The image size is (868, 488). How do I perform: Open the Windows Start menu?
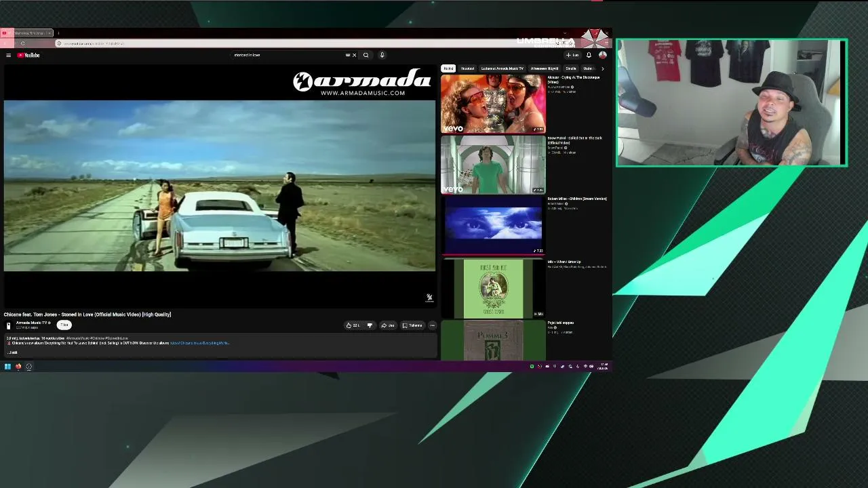(x=7, y=367)
